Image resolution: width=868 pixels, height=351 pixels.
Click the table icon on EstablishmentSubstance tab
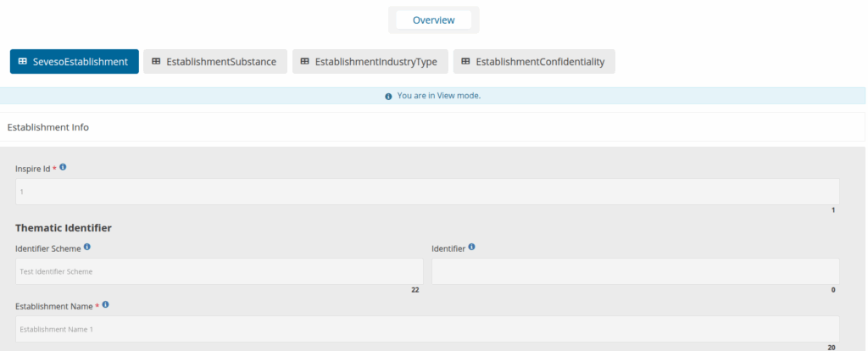(x=156, y=62)
